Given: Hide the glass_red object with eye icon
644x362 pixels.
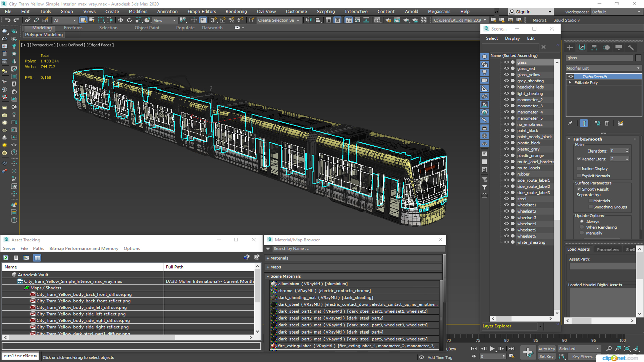Looking at the screenshot, I should point(506,68).
